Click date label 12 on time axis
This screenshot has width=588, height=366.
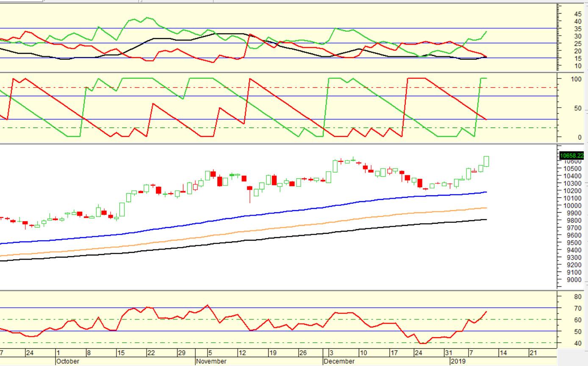tap(242, 353)
